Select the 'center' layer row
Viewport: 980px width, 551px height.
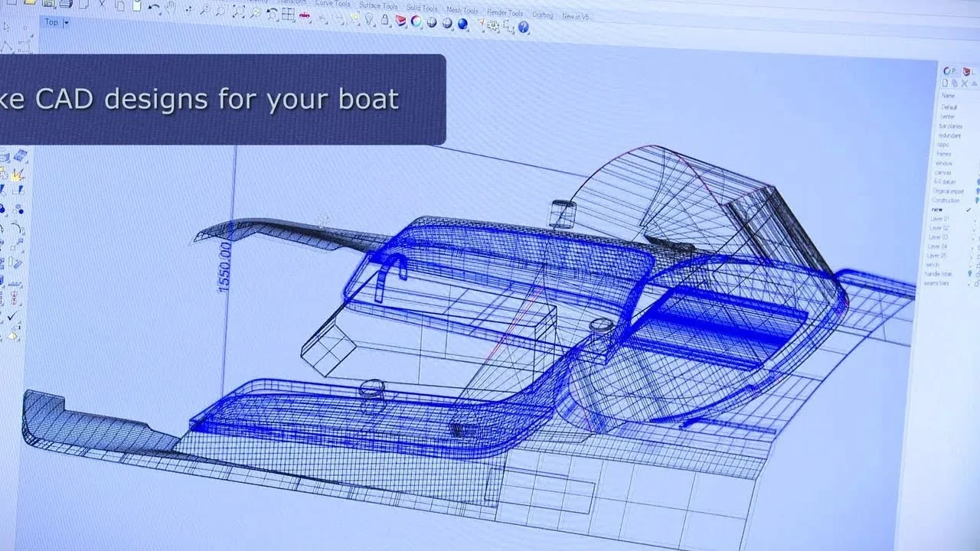(x=948, y=116)
